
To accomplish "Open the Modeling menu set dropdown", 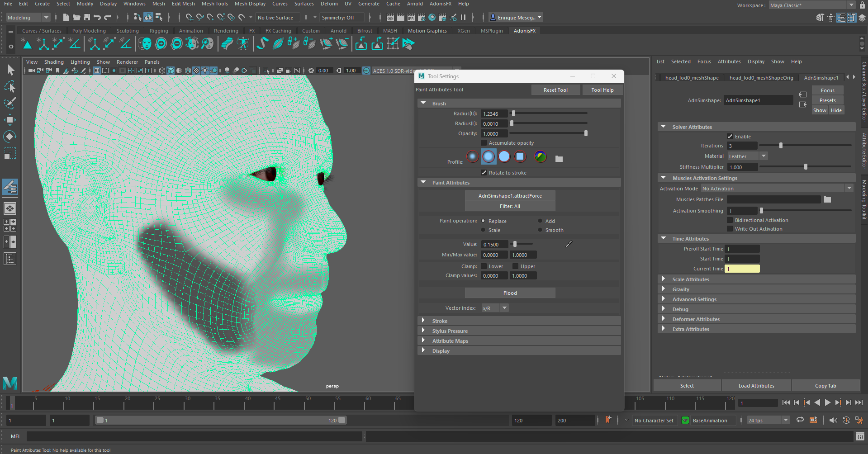I will pyautogui.click(x=28, y=18).
